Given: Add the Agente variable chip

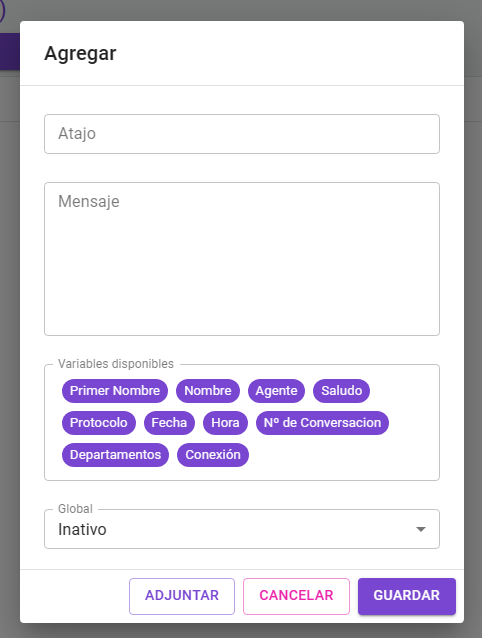Looking at the screenshot, I should (276, 391).
